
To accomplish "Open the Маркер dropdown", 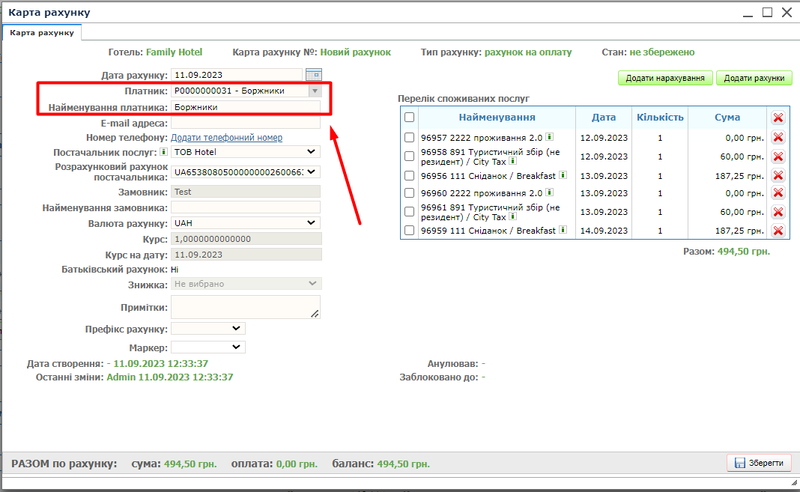I will coord(208,346).
